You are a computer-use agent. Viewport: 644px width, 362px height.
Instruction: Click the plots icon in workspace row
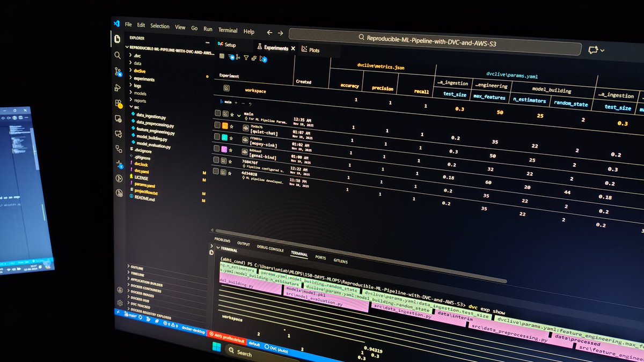(226, 88)
